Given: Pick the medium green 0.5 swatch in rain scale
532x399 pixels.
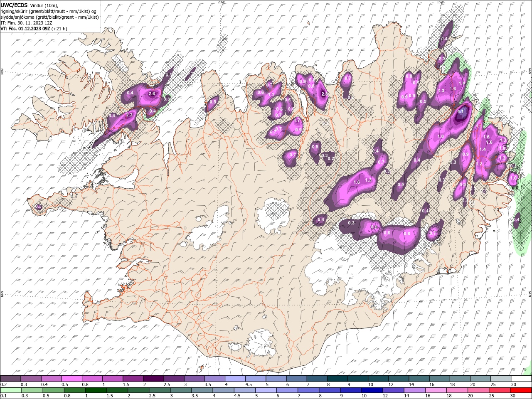Looking at the screenshot, I should [53, 390].
